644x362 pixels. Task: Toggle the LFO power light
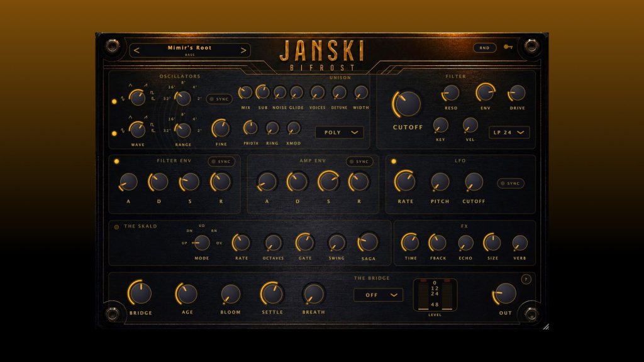(394, 162)
